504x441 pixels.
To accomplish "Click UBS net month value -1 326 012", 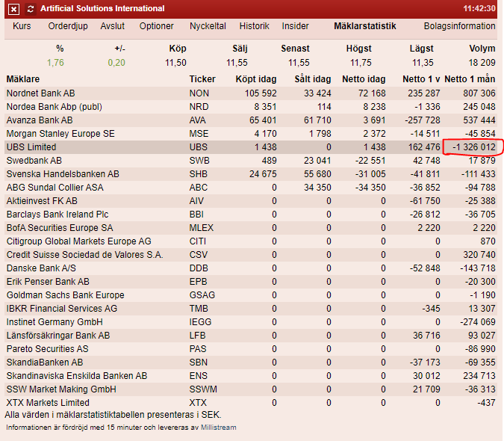I will tap(474, 147).
